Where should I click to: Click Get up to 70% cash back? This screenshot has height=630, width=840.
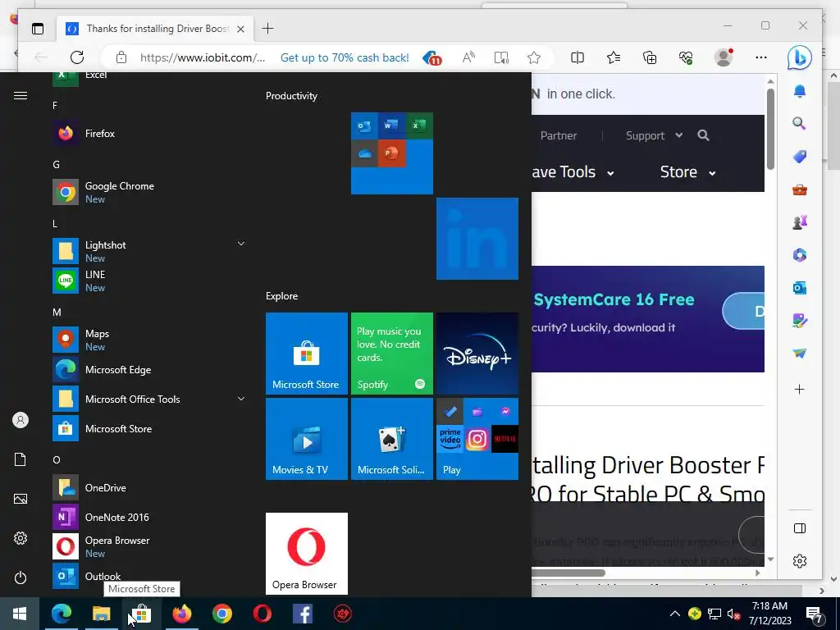345,57
